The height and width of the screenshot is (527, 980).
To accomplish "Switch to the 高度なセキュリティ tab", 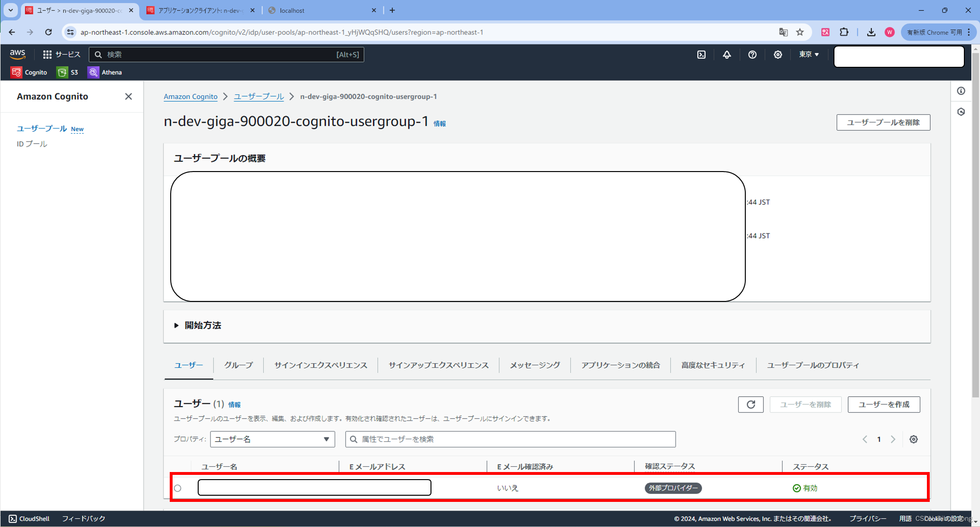I will click(x=713, y=365).
